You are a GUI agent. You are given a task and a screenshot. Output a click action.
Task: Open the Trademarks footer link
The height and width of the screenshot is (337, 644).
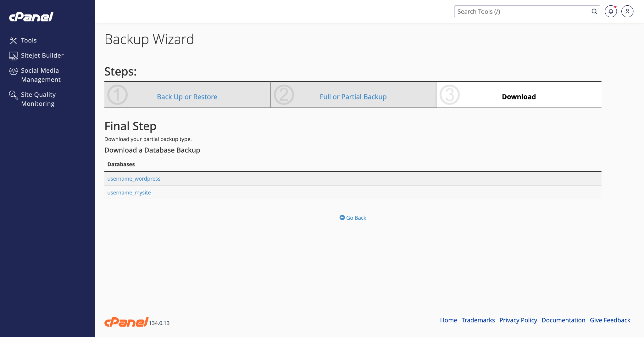pyautogui.click(x=478, y=320)
